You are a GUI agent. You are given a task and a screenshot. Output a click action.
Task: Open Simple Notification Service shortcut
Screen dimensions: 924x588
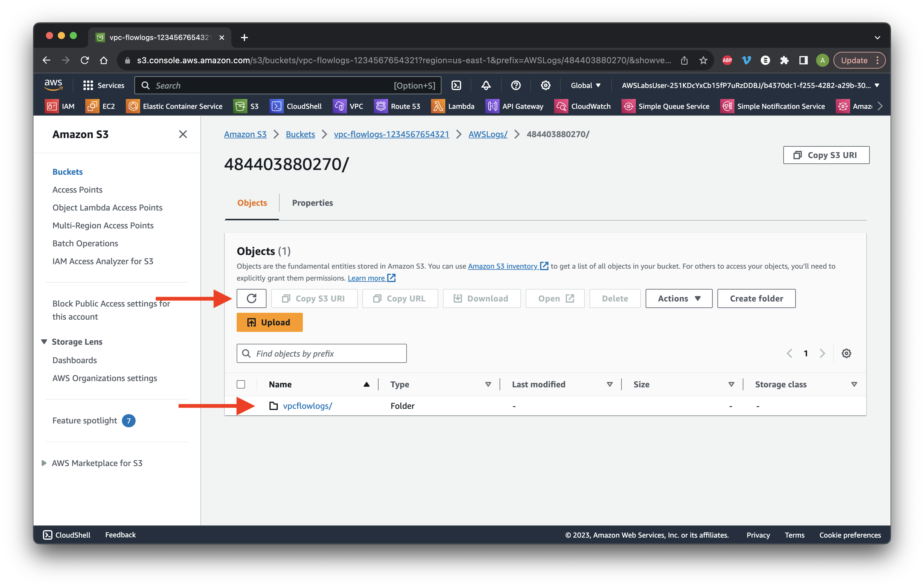[x=773, y=106]
